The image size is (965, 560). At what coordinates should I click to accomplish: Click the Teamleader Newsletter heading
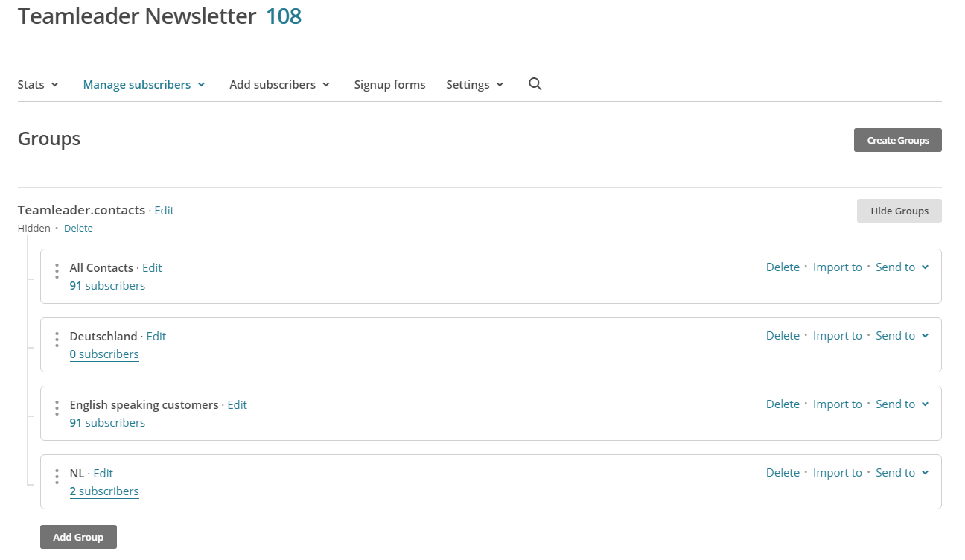137,16
